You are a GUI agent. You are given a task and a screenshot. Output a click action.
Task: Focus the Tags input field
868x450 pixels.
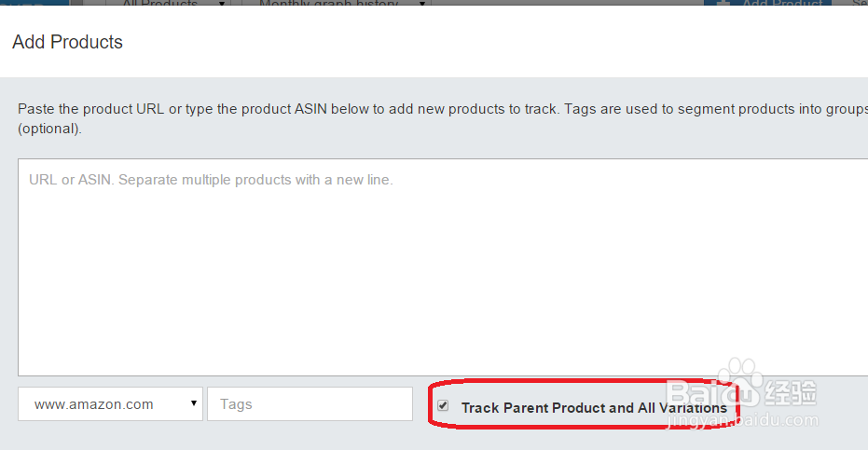point(310,404)
